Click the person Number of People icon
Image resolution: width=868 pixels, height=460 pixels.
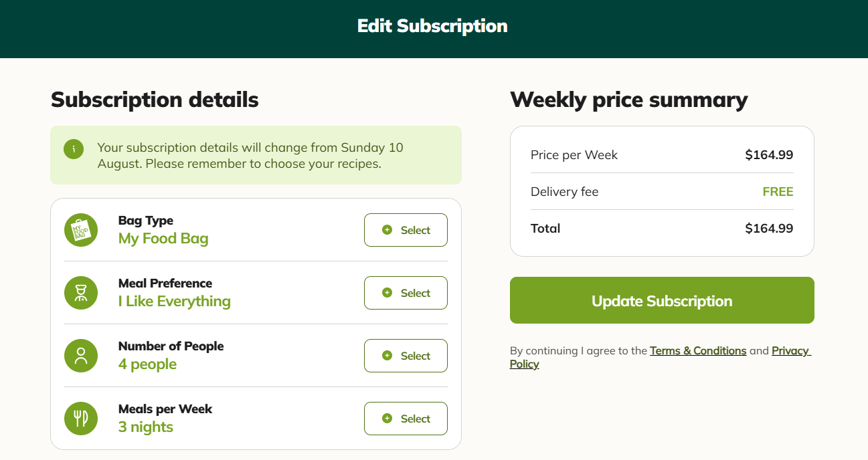pyautogui.click(x=81, y=356)
